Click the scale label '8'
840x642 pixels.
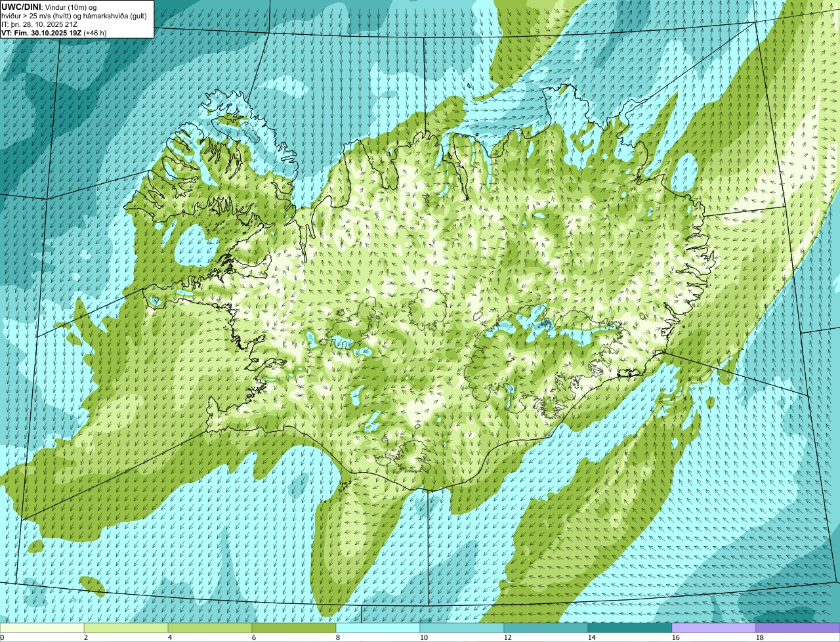(x=338, y=637)
